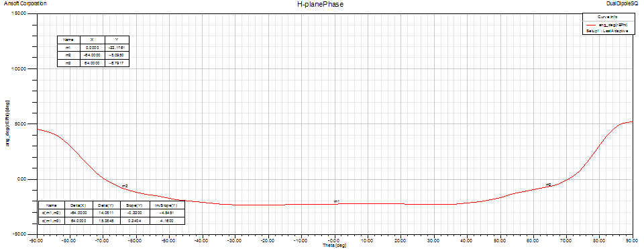Click the InvSlope(Y) column header
Screen dimensions: 644x249
165,205
